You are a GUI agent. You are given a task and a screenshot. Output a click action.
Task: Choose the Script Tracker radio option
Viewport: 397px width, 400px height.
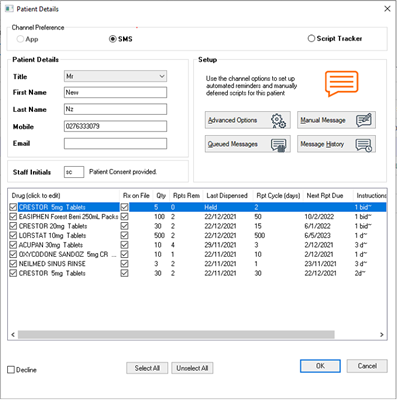pyautogui.click(x=311, y=38)
